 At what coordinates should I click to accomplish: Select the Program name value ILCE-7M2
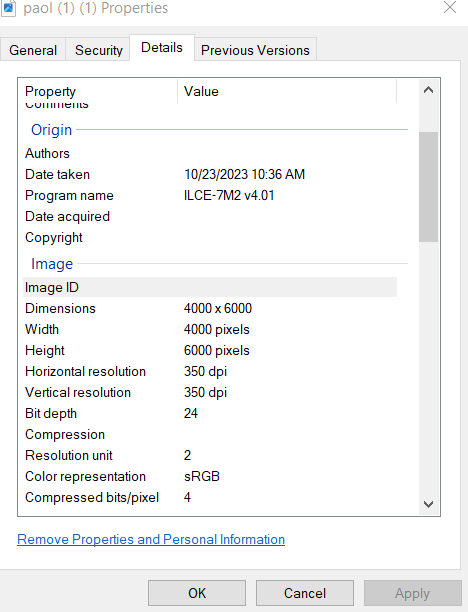point(229,195)
